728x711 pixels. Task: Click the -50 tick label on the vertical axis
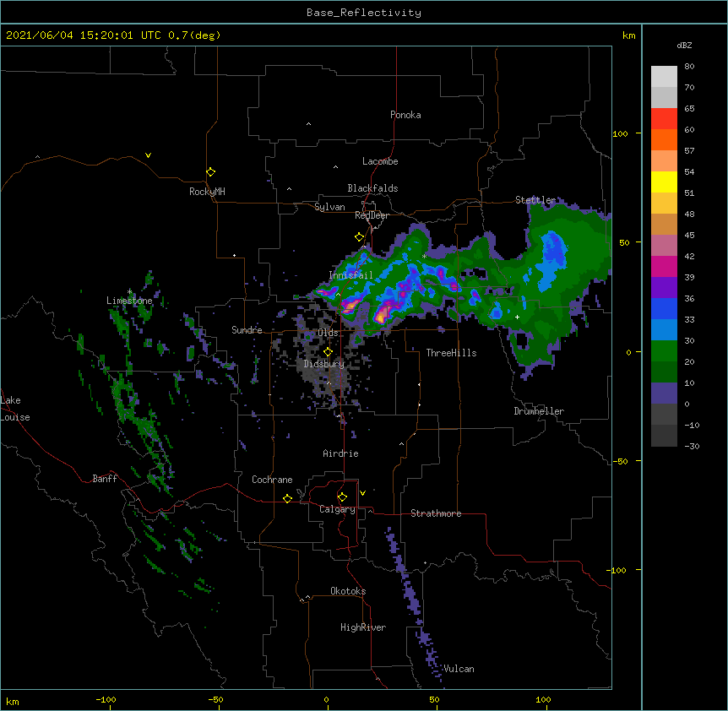coord(620,461)
